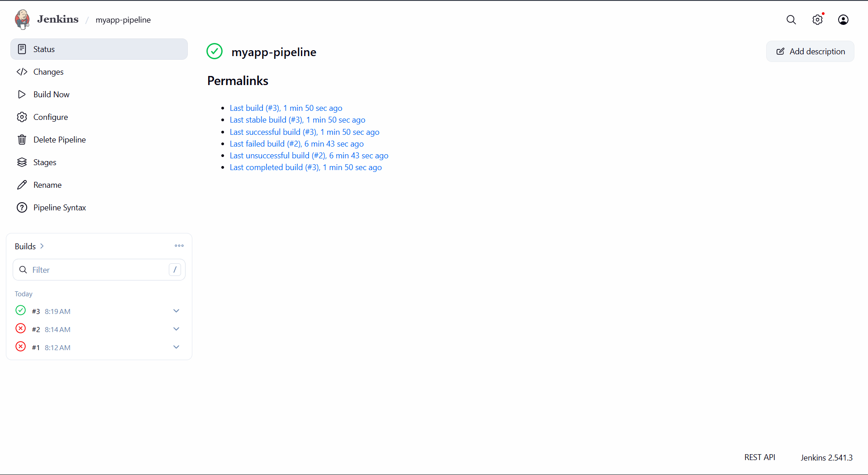Viewport: 868px width, 475px height.
Task: Open the user account icon in header
Action: click(x=843, y=20)
